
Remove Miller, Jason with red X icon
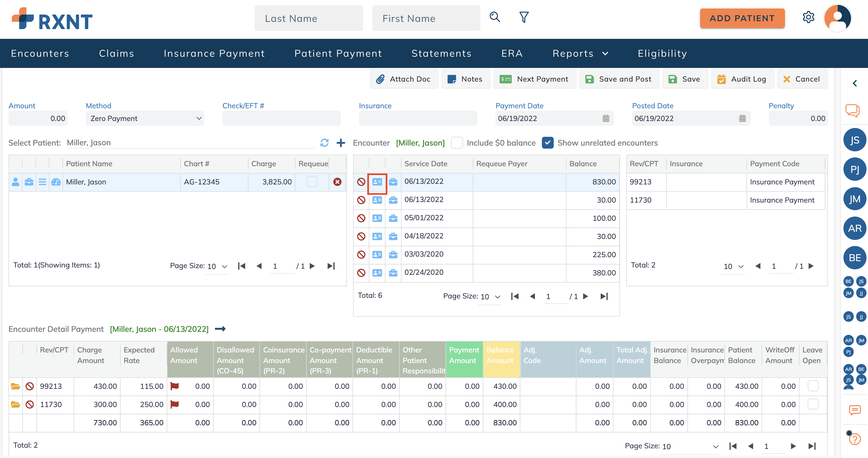(x=337, y=182)
